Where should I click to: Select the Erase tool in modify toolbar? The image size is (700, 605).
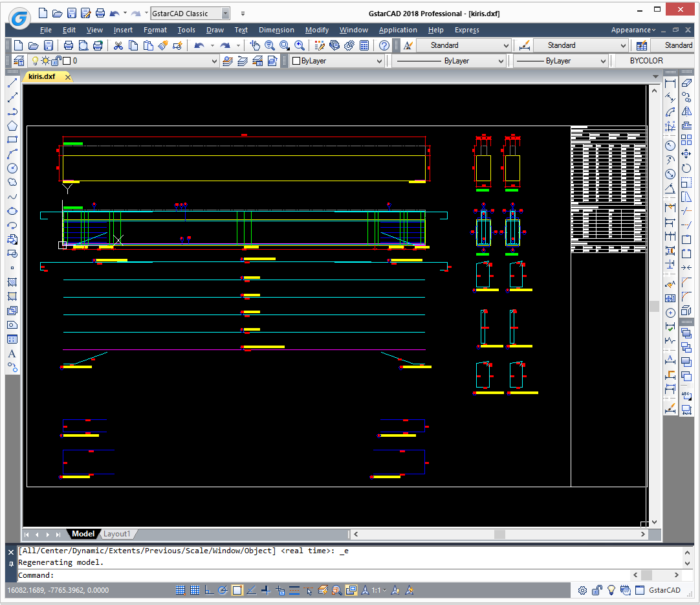pyautogui.click(x=686, y=83)
